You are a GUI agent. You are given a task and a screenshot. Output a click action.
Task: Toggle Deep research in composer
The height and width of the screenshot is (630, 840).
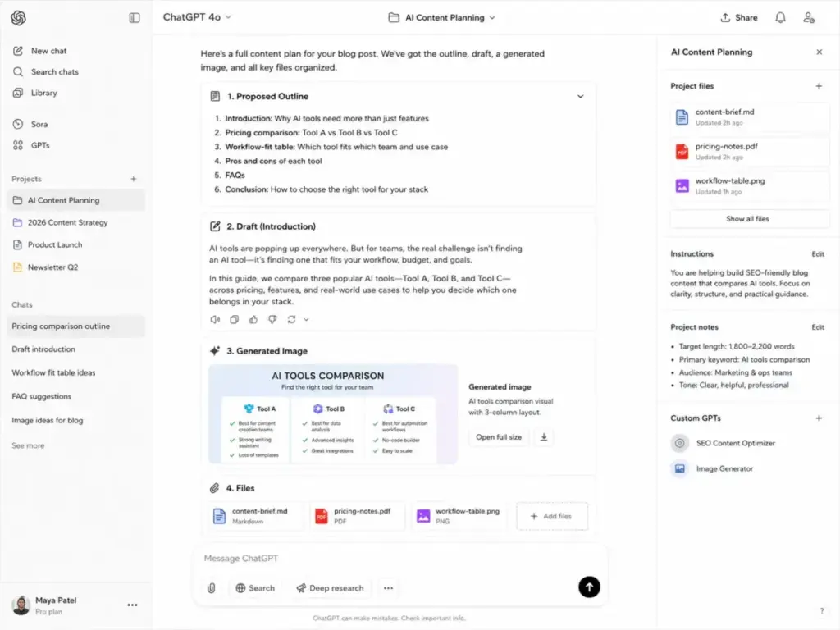coord(330,588)
